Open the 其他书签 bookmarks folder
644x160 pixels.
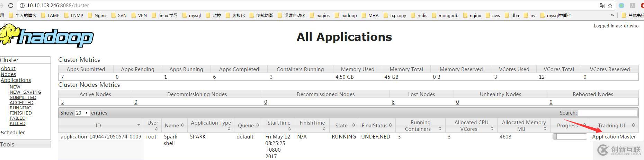[x=633, y=15]
